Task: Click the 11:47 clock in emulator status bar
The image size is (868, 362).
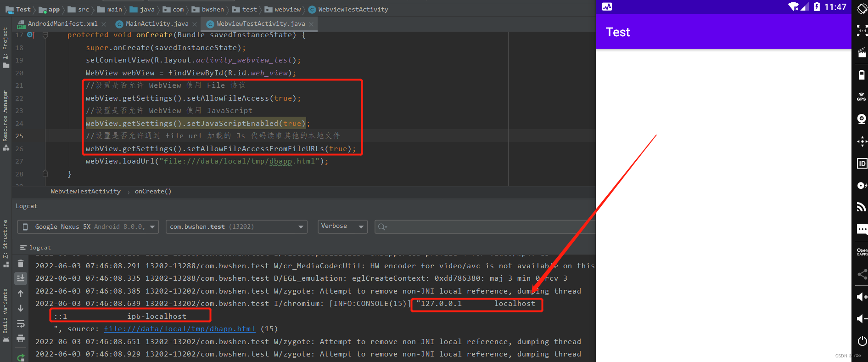Action: coord(835,7)
